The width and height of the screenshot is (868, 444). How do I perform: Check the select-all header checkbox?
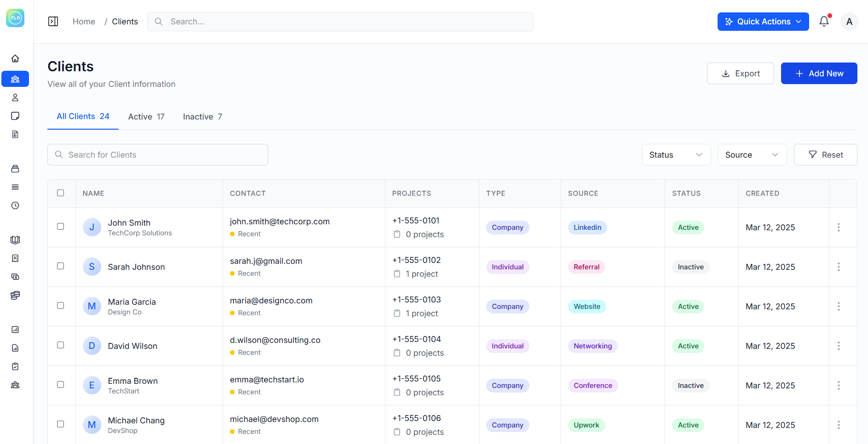(61, 193)
